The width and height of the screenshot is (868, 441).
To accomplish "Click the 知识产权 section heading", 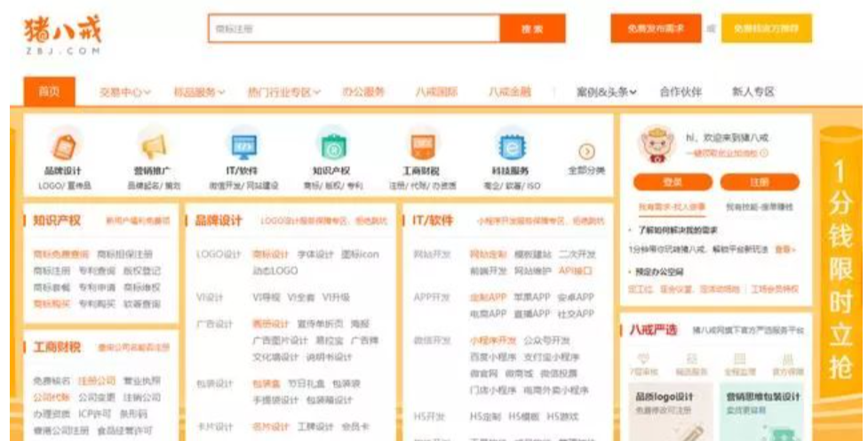I will pos(57,220).
